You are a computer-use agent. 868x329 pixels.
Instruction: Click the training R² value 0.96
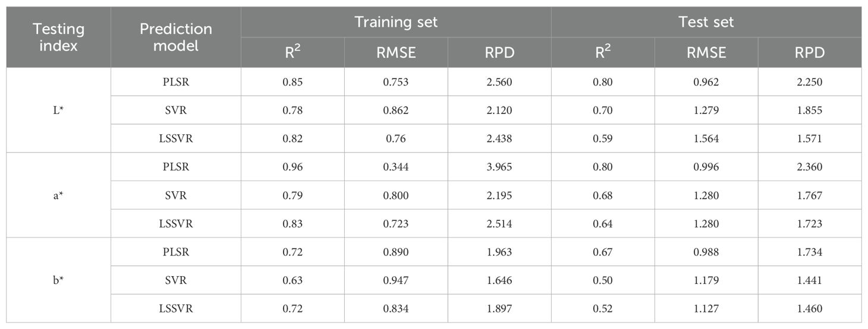point(293,167)
